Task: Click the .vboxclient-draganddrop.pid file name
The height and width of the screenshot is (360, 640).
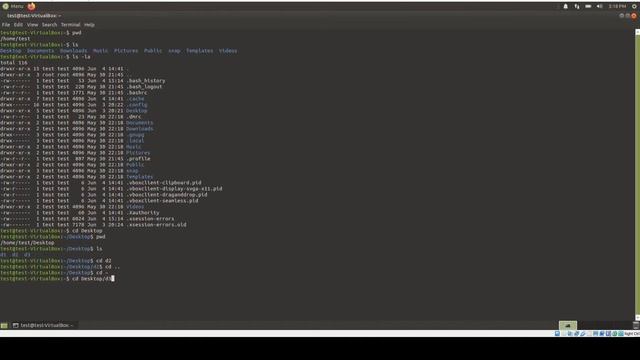Action: click(x=167, y=195)
